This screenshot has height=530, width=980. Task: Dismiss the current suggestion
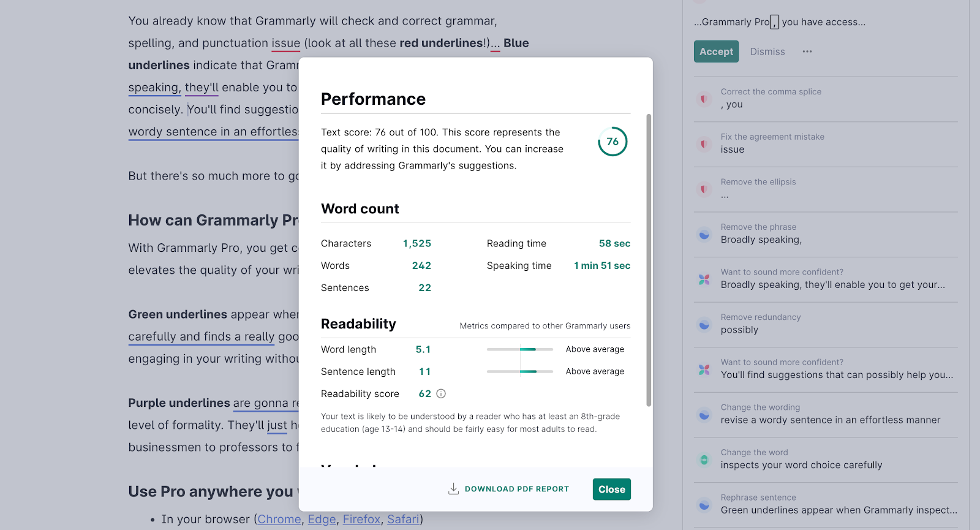[767, 51]
